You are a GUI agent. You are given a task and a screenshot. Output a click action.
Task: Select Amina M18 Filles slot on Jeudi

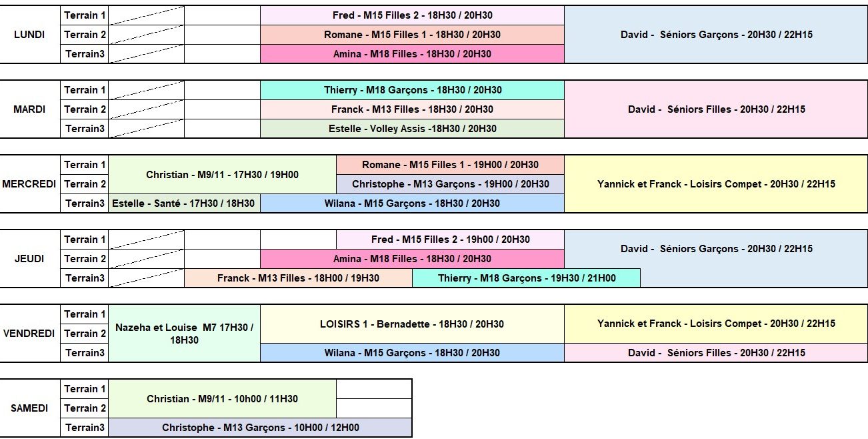pyautogui.click(x=412, y=259)
